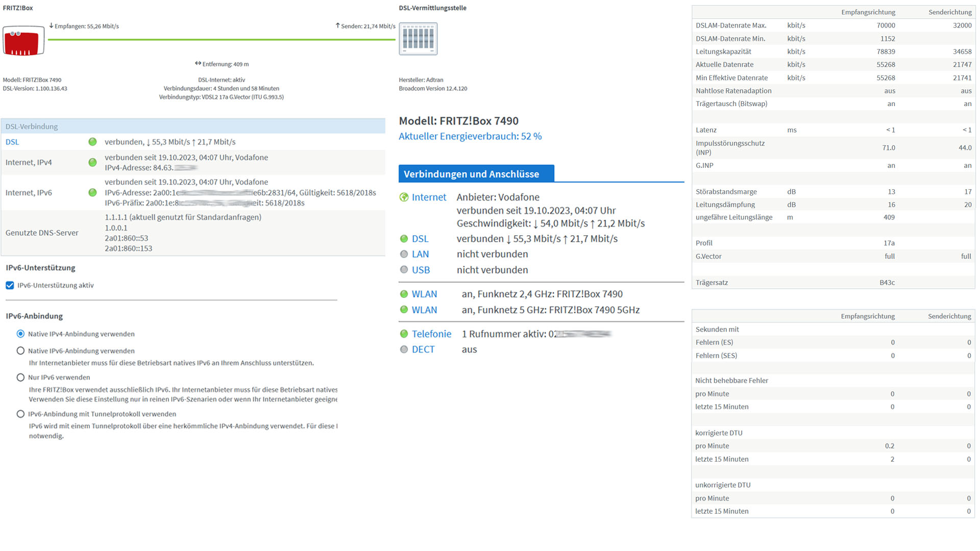Click gray status dot beside LAN

point(404,254)
